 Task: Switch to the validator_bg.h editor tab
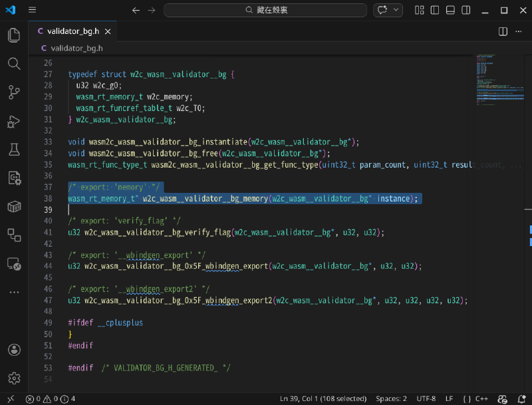click(x=73, y=31)
